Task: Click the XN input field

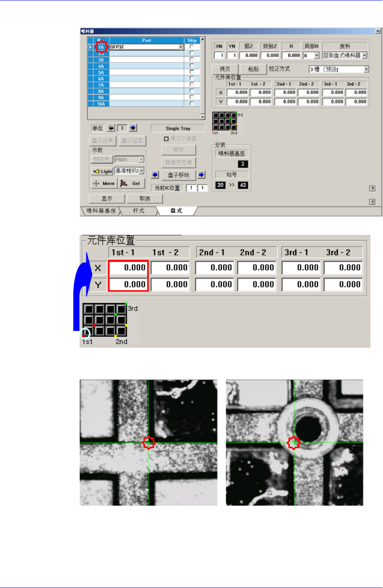Action: click(220, 55)
